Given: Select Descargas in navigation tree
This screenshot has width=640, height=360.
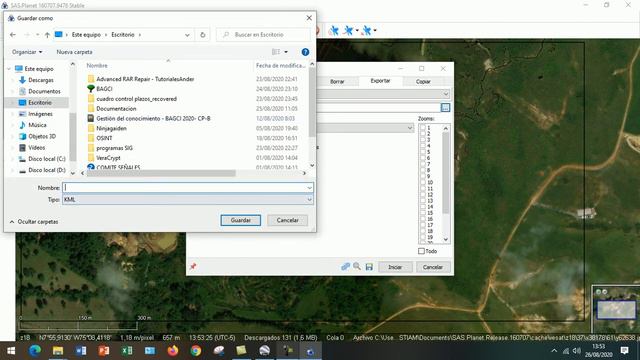Looking at the screenshot, I should click(41, 80).
